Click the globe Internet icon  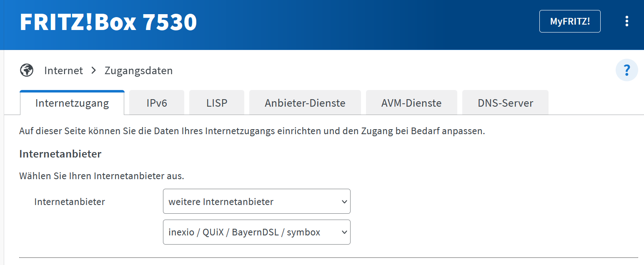(x=27, y=70)
